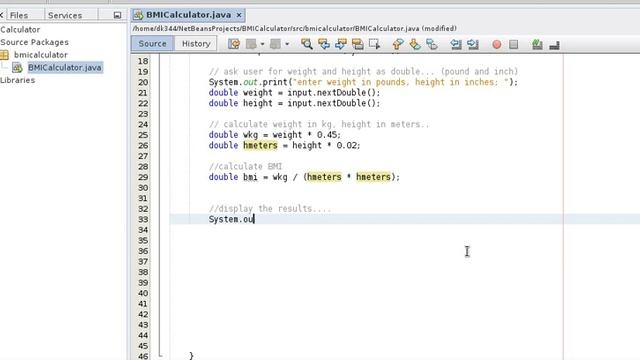Select bmicalculator package in tree

tap(40, 55)
